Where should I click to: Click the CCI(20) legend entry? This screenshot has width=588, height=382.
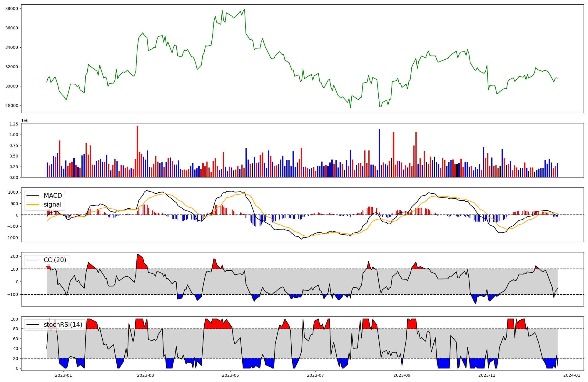(x=55, y=260)
